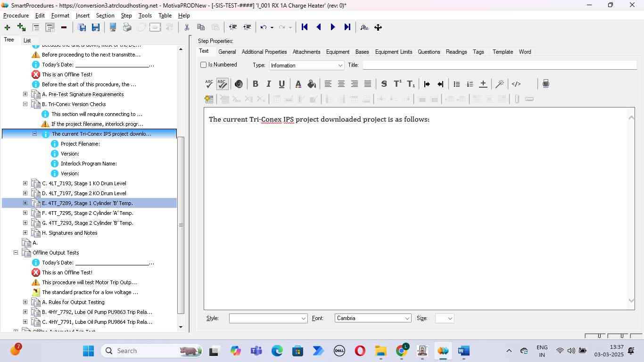Click the copy icon in top toolbar
Image resolution: width=644 pixels, height=362 pixels.
[x=201, y=27]
